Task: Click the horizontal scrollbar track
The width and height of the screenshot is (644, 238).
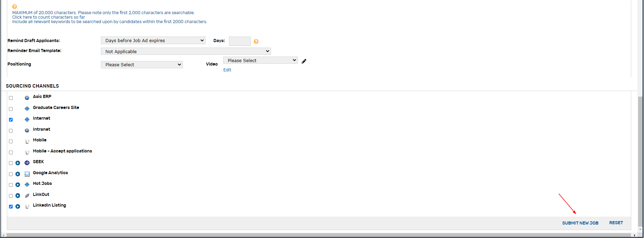Action: pyautogui.click(x=319, y=235)
